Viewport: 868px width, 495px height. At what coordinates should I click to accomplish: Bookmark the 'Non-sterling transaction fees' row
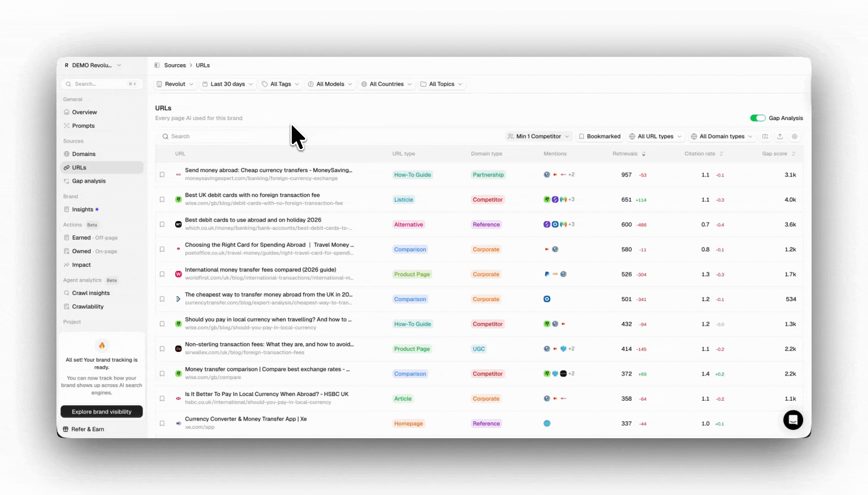[162, 349]
